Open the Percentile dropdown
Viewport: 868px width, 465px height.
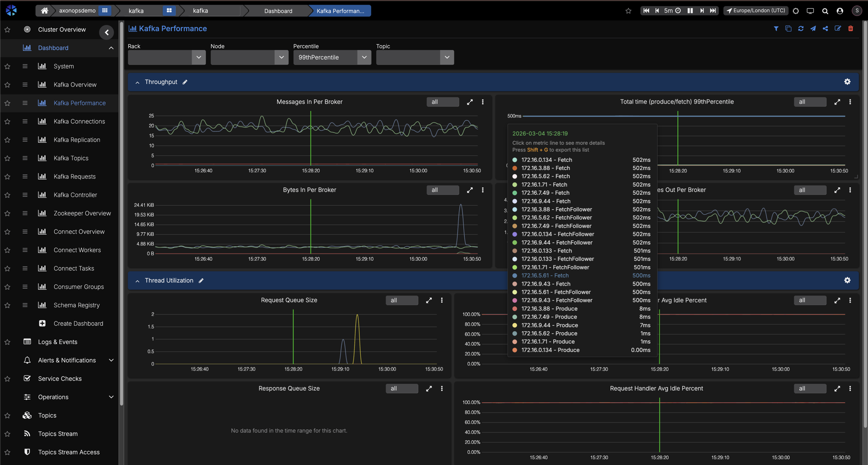[332, 57]
